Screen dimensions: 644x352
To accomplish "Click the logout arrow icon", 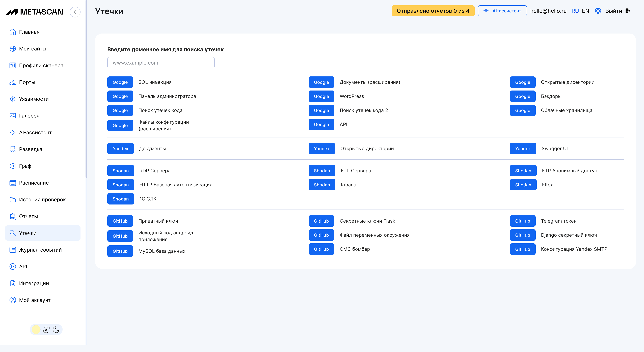I will [628, 11].
